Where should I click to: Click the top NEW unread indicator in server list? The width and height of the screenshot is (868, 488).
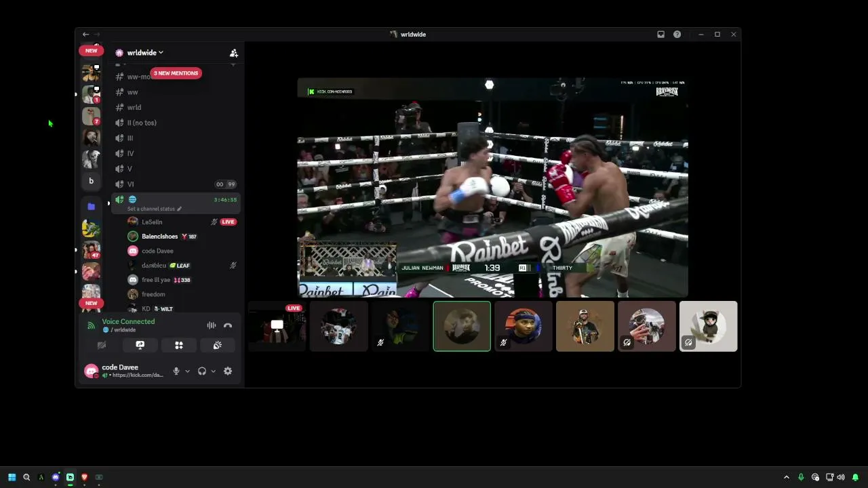click(91, 51)
